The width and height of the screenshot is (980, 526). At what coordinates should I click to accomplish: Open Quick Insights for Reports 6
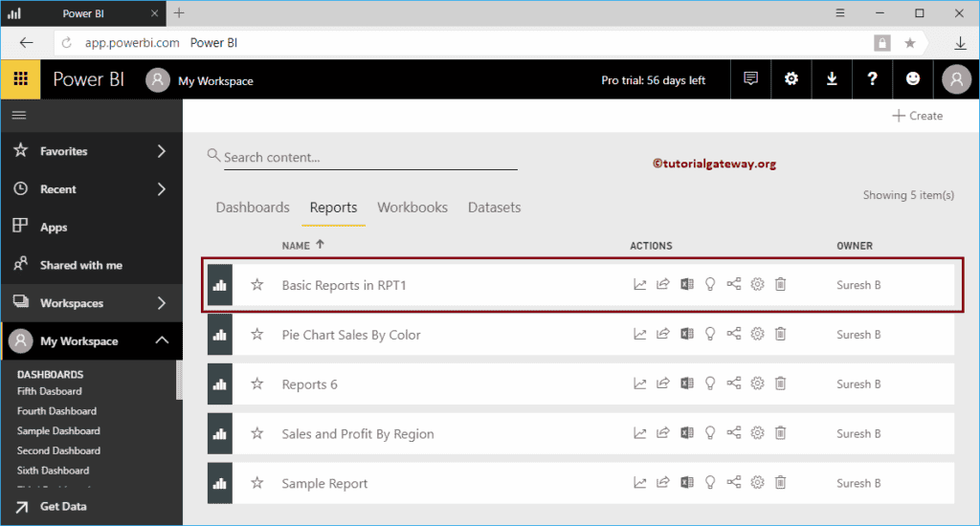coord(710,384)
